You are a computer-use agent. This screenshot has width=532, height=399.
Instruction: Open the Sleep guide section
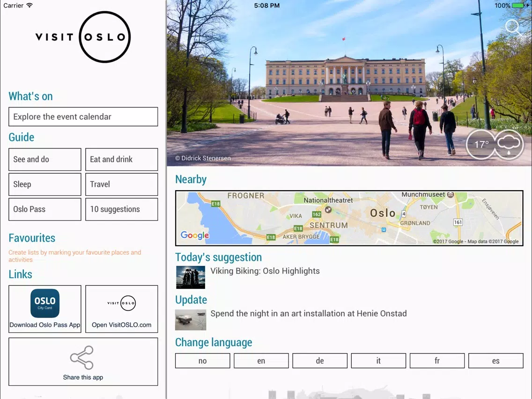pyautogui.click(x=45, y=184)
